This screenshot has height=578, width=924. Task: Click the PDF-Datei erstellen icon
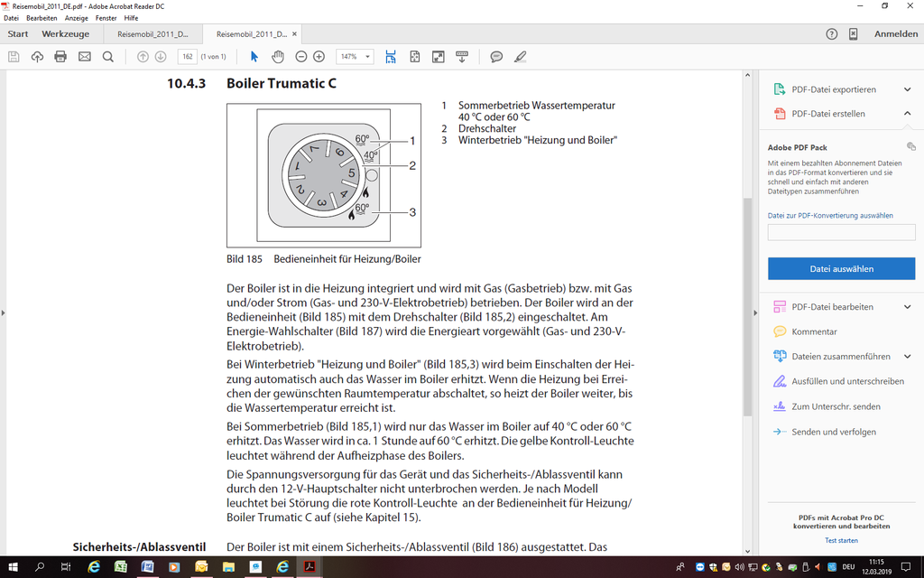point(780,114)
